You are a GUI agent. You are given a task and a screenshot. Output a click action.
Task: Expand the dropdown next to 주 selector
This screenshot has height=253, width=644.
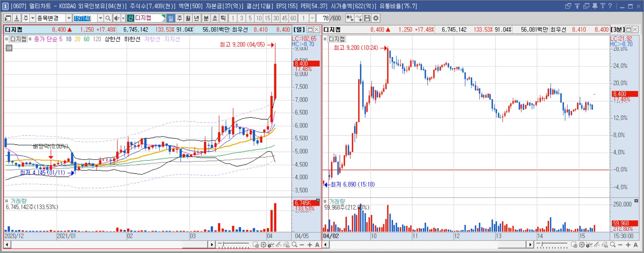pyautogui.click(x=33, y=18)
